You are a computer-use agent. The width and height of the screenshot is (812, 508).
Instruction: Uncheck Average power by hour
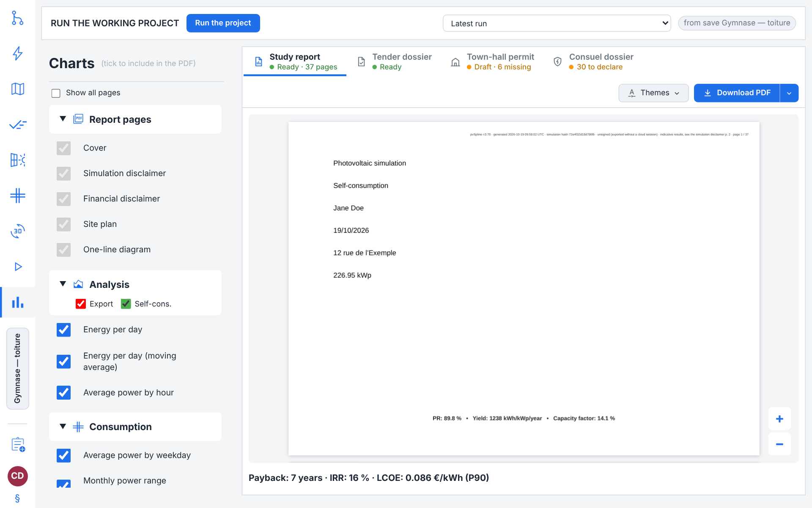[64, 393]
